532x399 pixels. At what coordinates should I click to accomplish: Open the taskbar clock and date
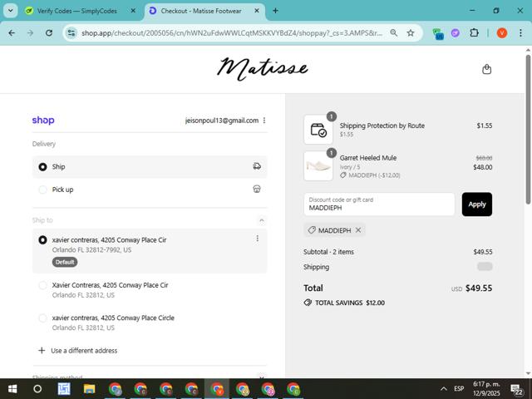click(x=486, y=389)
